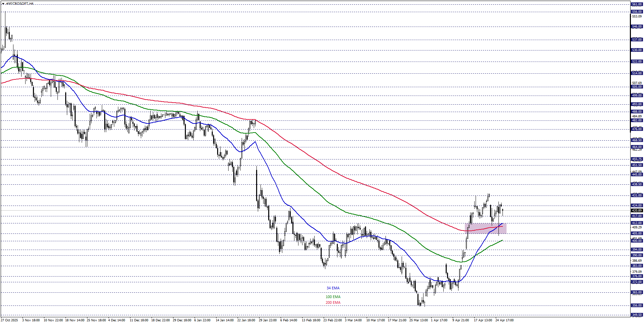This screenshot has height=324, width=644.
Task: Click the 27 Oct 2025 date label
Action: click(9, 320)
